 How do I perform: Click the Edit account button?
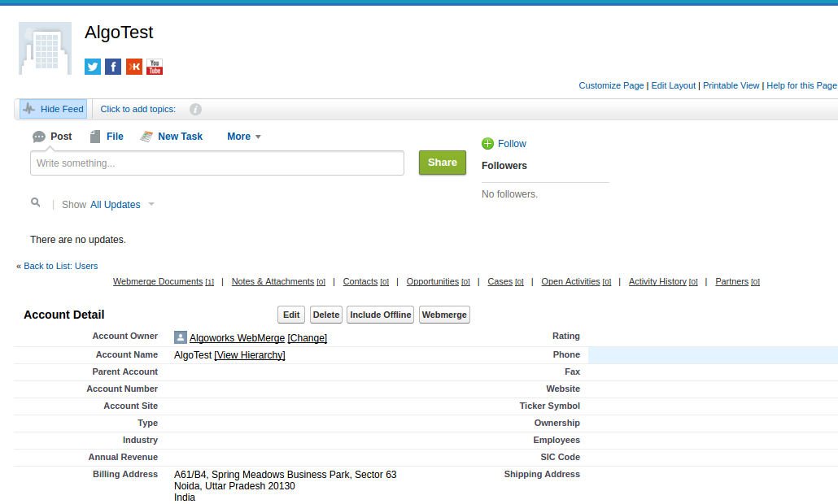pyautogui.click(x=291, y=315)
